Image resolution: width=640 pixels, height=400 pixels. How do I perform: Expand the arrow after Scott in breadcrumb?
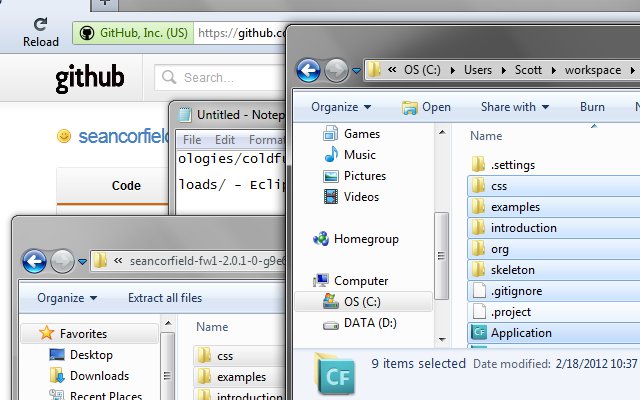click(553, 70)
